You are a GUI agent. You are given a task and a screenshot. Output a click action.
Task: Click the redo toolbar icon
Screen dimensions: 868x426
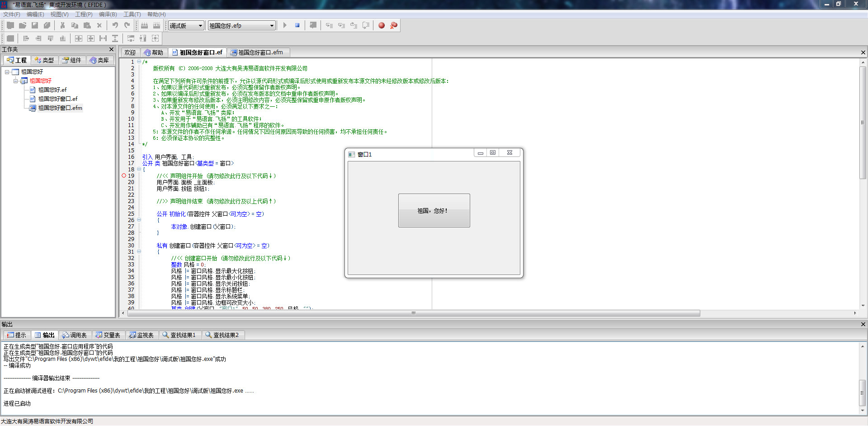pos(127,25)
